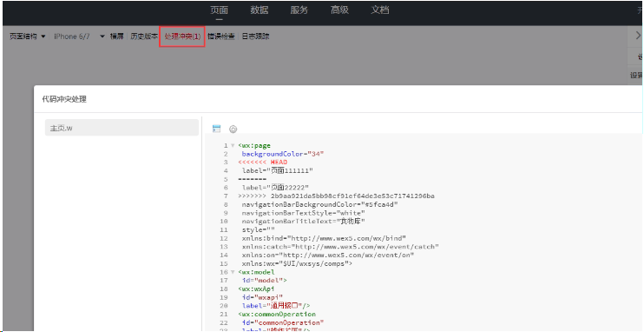Click the blue layout icon above the code

[x=216, y=129]
